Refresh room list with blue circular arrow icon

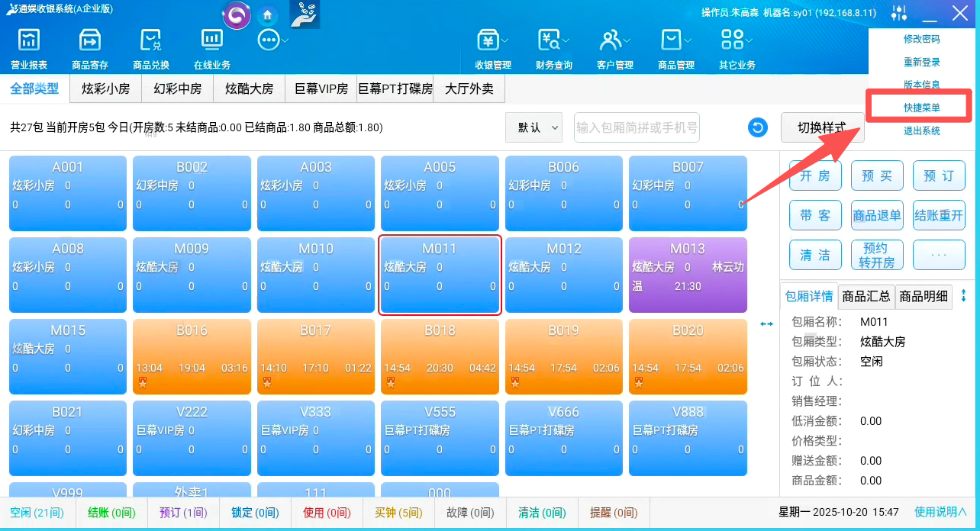point(757,127)
